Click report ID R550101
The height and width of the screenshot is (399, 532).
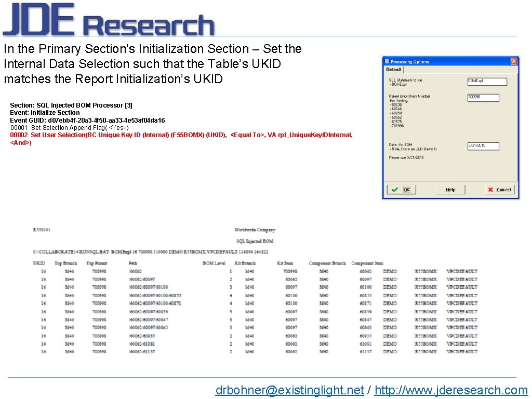[x=42, y=230]
